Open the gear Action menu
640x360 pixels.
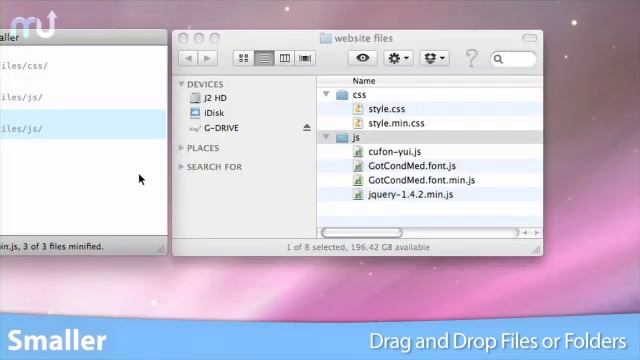click(x=398, y=58)
